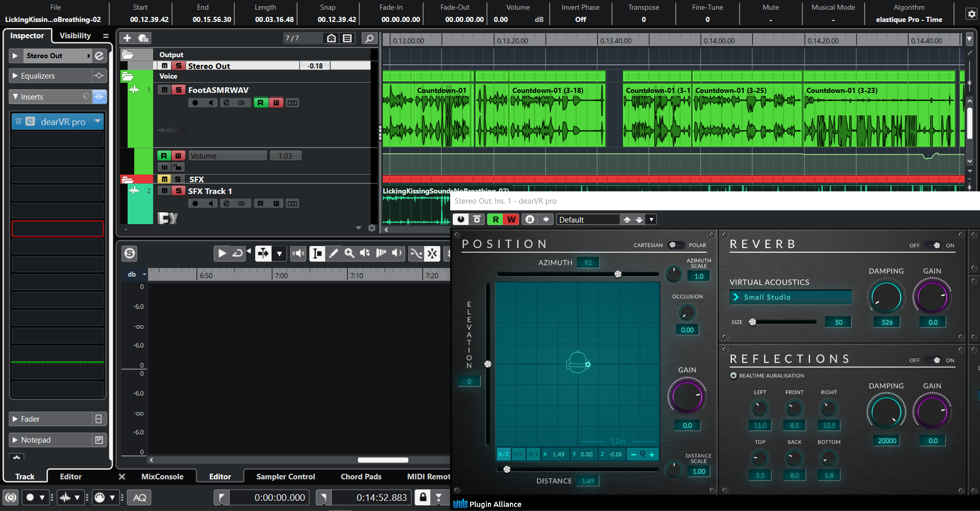
Task: Collapse the Inserts inspector section
Action: point(15,97)
